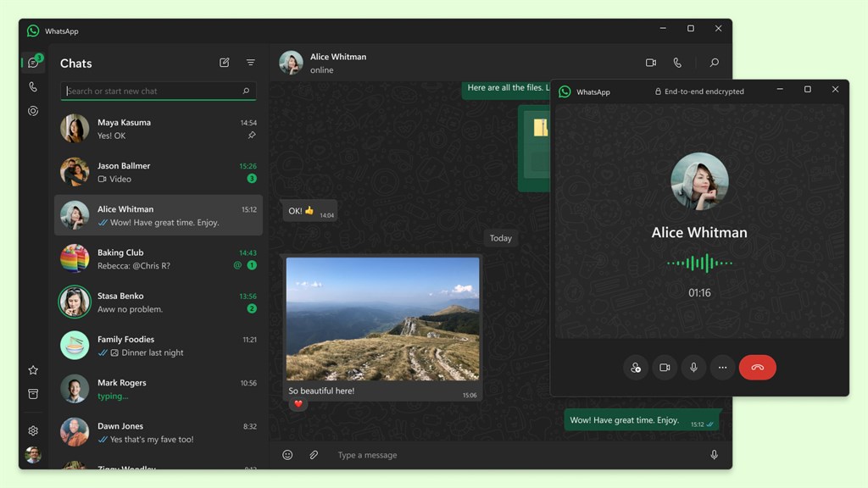Click the unread badge on Stasa Benko
Viewport: 868px width, 488px height.
coord(252,308)
